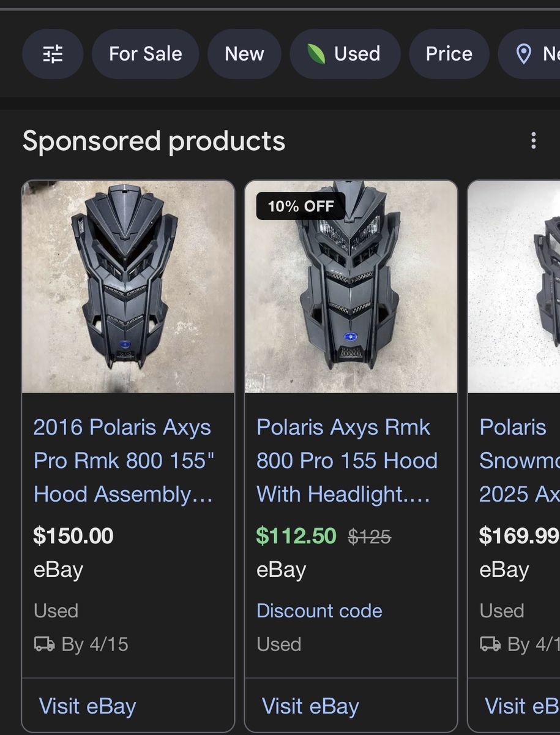
Task: Open the three-dot sponsored products menu
Action: tap(534, 141)
